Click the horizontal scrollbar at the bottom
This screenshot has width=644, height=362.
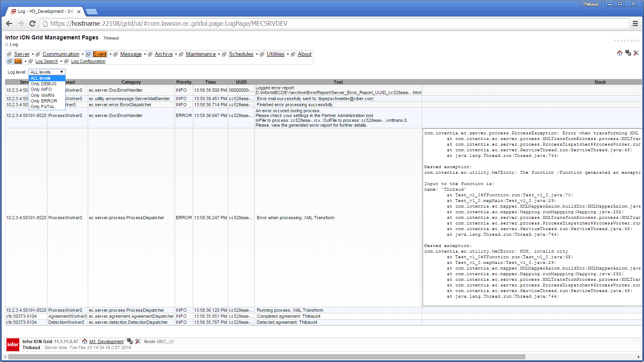pyautogui.click(x=266, y=357)
